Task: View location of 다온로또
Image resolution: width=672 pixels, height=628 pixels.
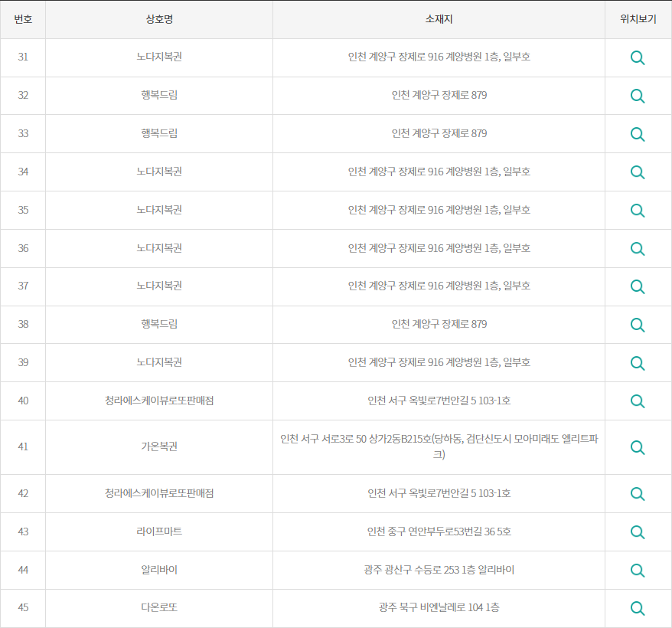Action: click(638, 608)
